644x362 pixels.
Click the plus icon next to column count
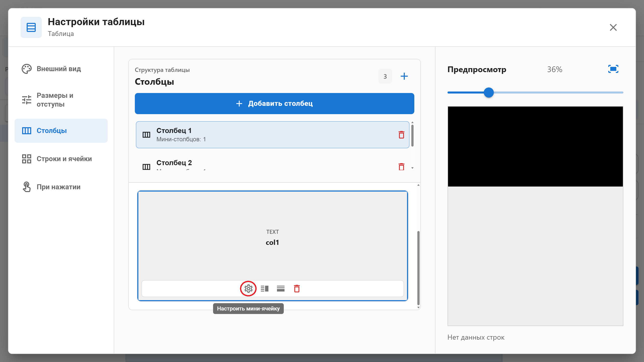(x=404, y=76)
